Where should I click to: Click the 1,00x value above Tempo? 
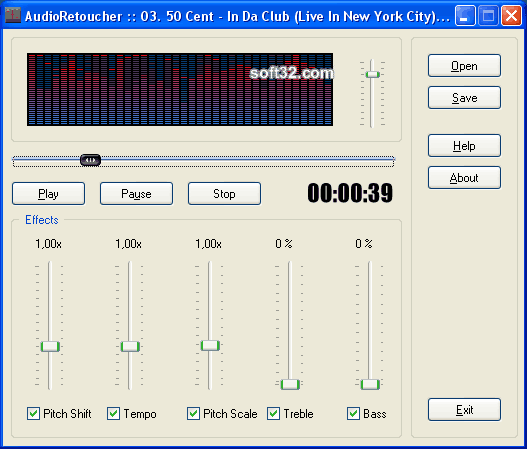(x=128, y=244)
